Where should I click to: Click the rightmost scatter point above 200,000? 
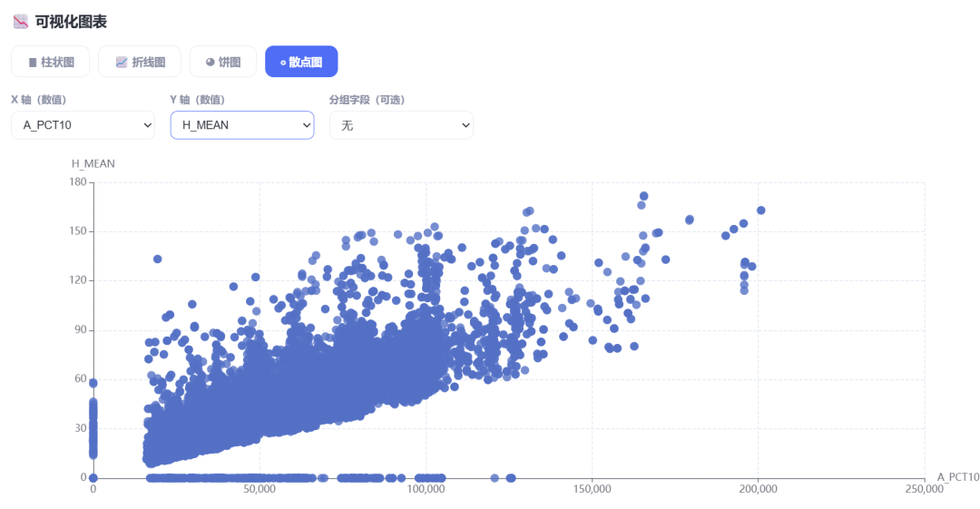[760, 210]
